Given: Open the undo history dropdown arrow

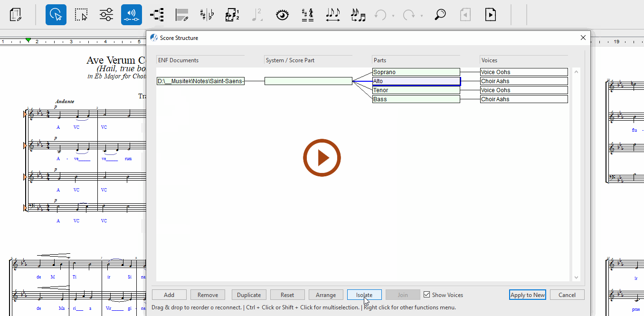Looking at the screenshot, I should pos(393,16).
